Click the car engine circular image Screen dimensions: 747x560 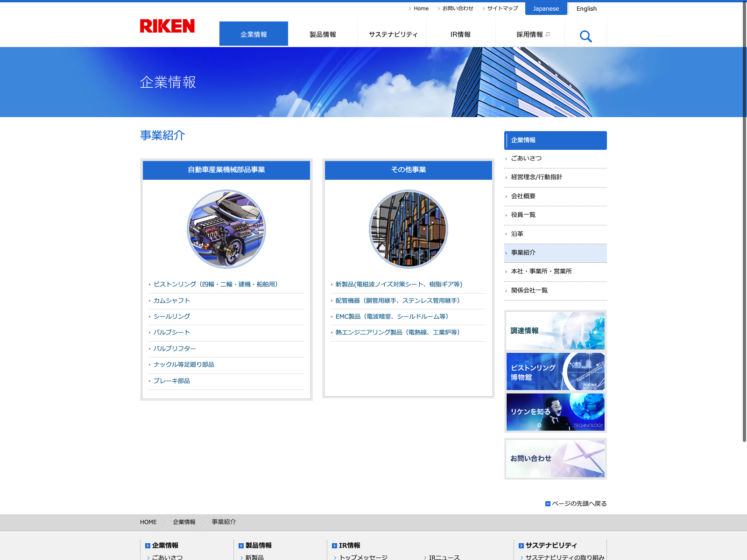226,229
